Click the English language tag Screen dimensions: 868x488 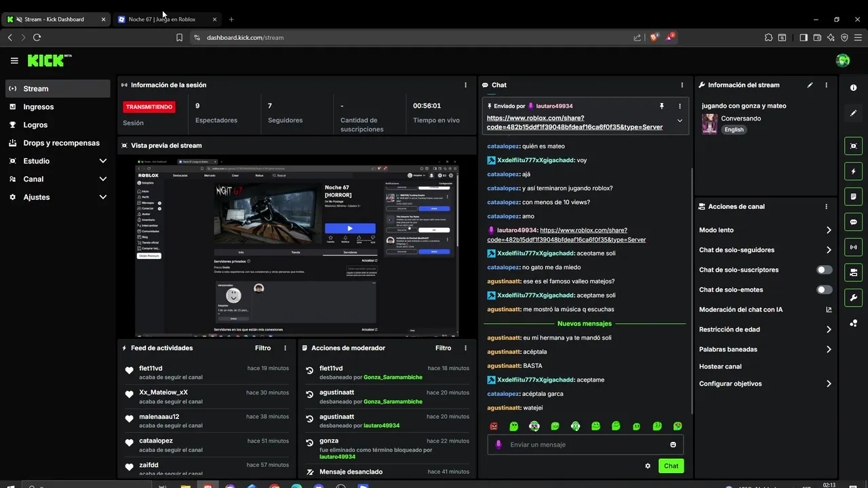734,129
